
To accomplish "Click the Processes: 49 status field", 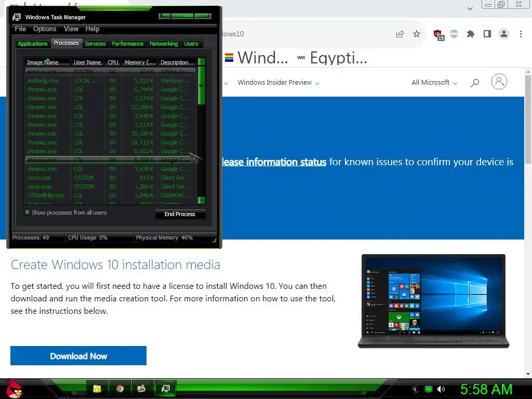I will click(x=38, y=237).
